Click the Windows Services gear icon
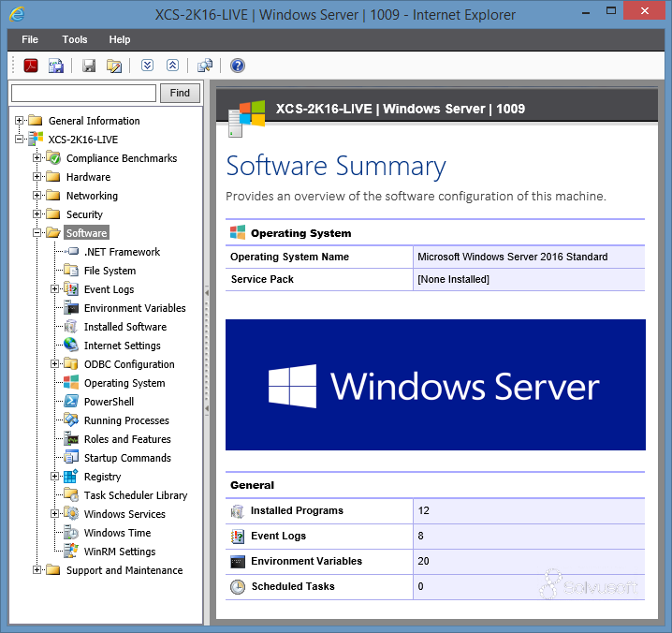The height and width of the screenshot is (633, 672). (71, 513)
